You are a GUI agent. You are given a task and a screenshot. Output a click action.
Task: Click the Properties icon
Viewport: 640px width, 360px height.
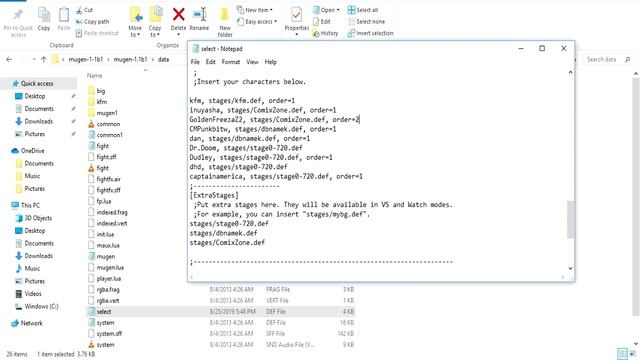[x=297, y=16]
